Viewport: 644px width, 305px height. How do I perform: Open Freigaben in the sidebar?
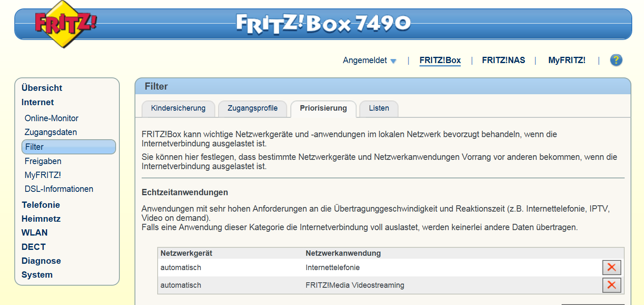pos(43,161)
